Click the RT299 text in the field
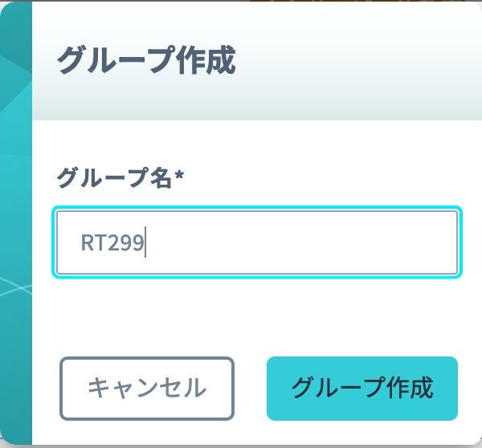 point(112,242)
